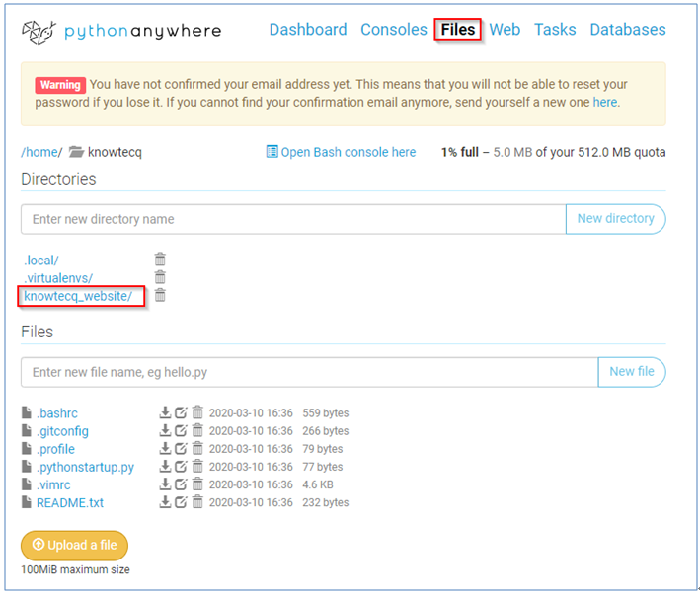Click the 'here' confirmation email link
Image resolution: width=700 pixels, height=596 pixels.
point(604,103)
